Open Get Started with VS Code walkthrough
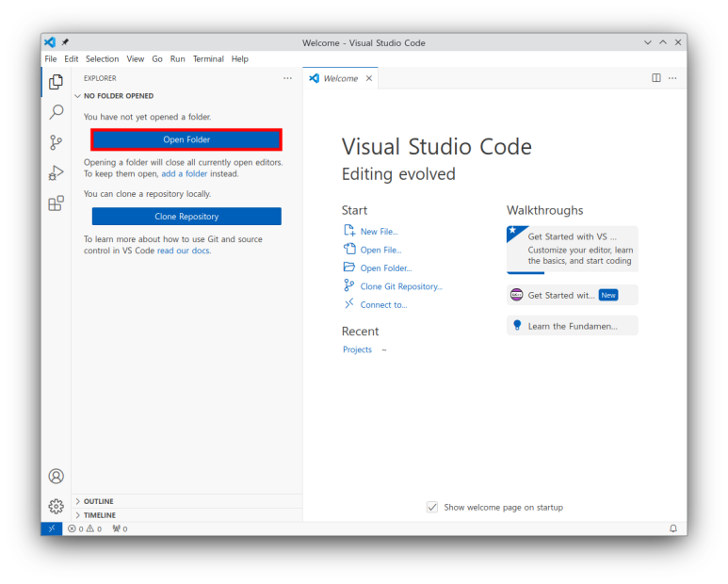The height and width of the screenshot is (584, 728). click(x=572, y=250)
